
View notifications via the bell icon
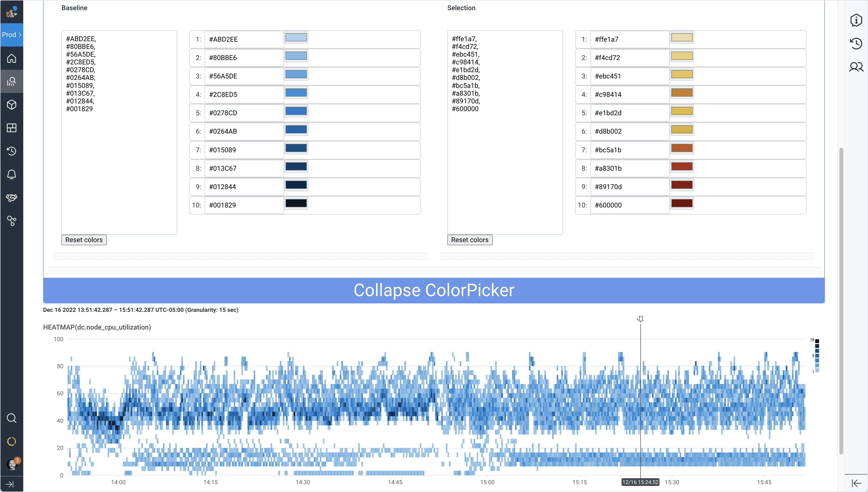(11, 174)
